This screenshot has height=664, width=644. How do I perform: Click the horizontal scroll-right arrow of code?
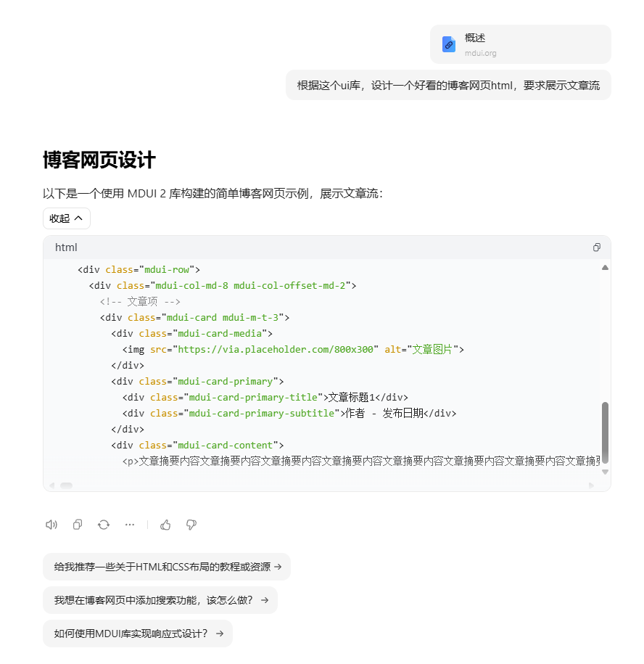pyautogui.click(x=591, y=485)
